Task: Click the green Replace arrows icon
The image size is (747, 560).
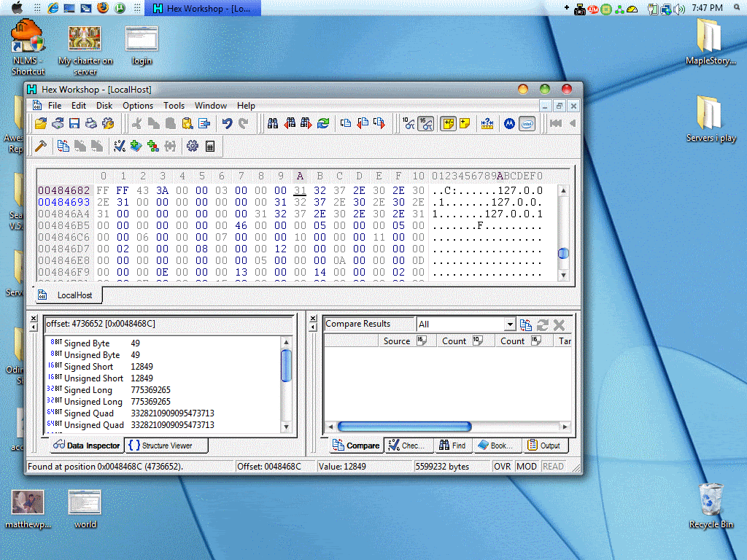Action: coord(323,124)
